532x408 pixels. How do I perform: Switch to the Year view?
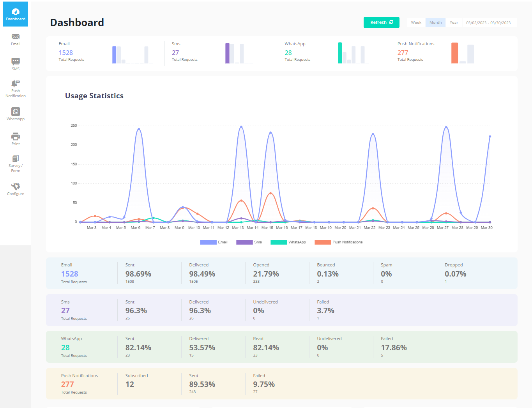[454, 22]
